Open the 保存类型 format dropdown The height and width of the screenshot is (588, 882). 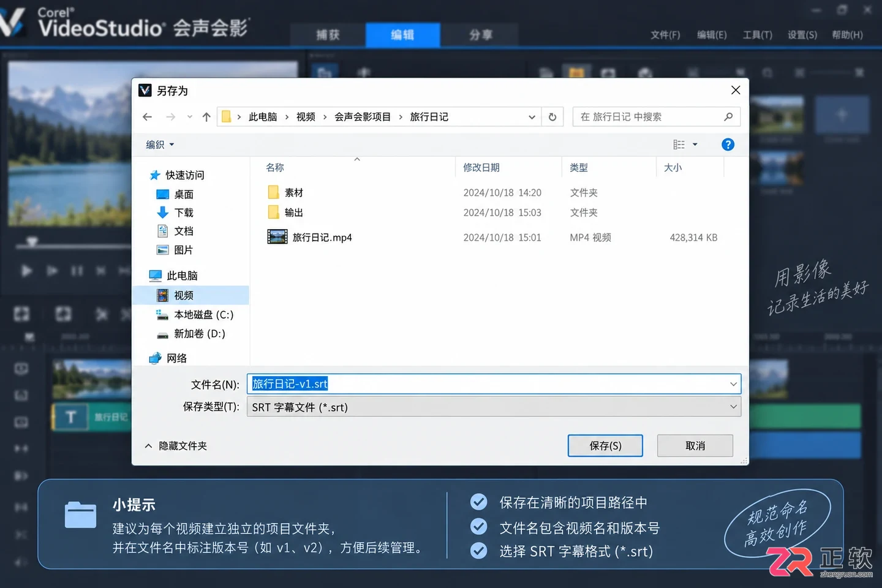pyautogui.click(x=494, y=407)
